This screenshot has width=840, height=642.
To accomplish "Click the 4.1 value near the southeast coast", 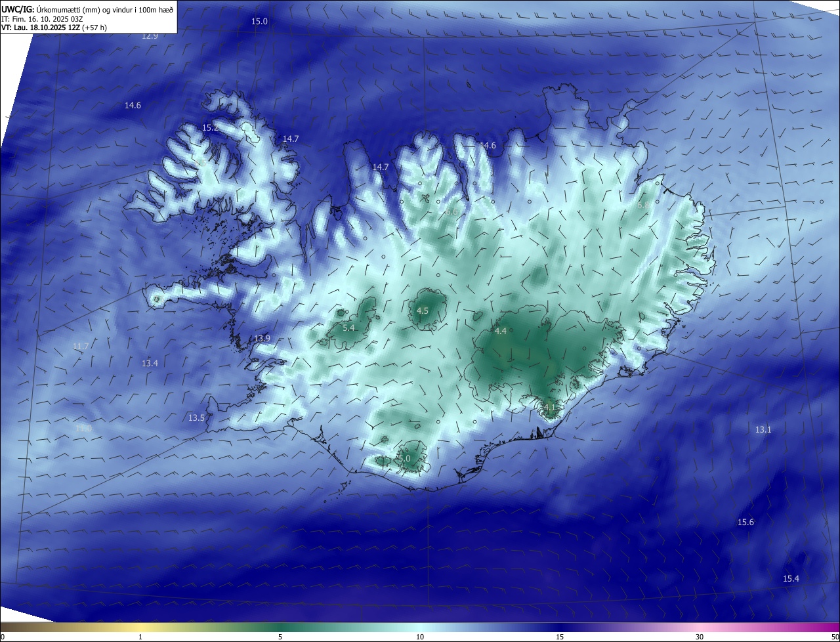I will click(x=550, y=407).
